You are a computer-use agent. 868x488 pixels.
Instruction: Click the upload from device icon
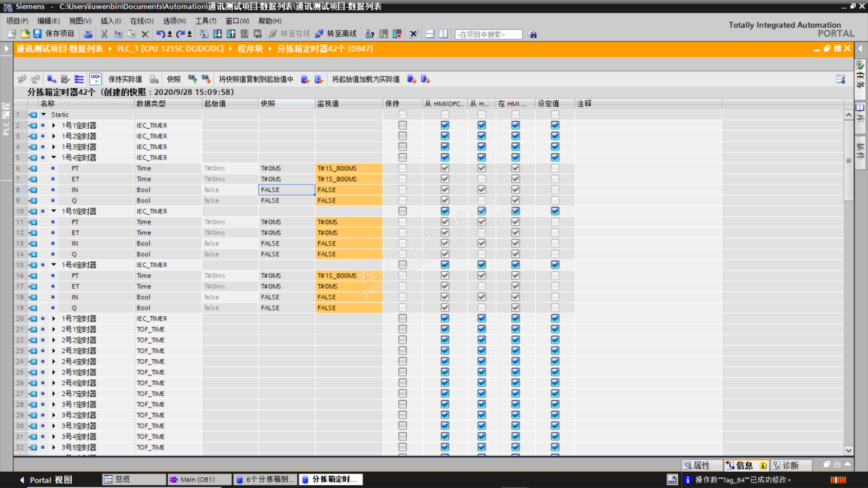click(x=231, y=33)
